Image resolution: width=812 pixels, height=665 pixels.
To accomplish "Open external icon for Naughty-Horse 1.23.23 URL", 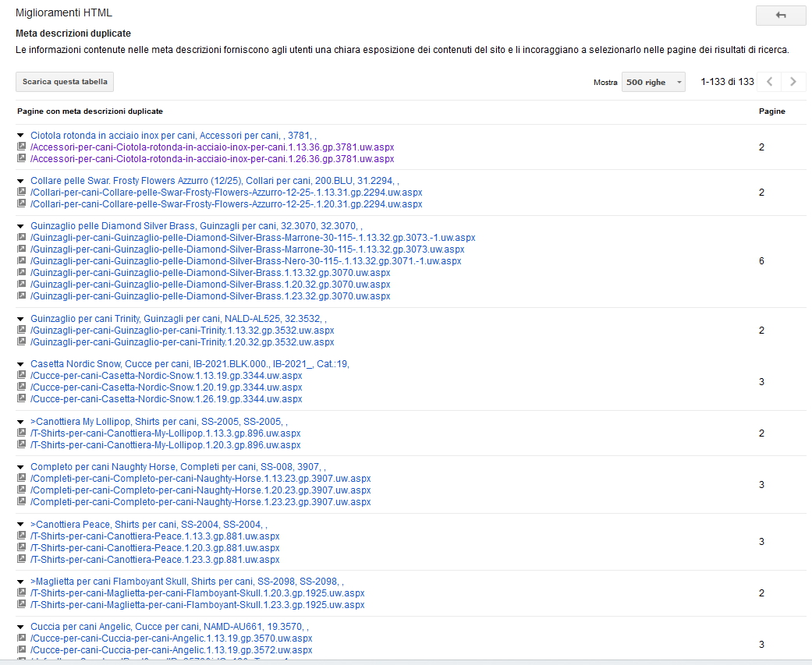I will click(21, 501).
